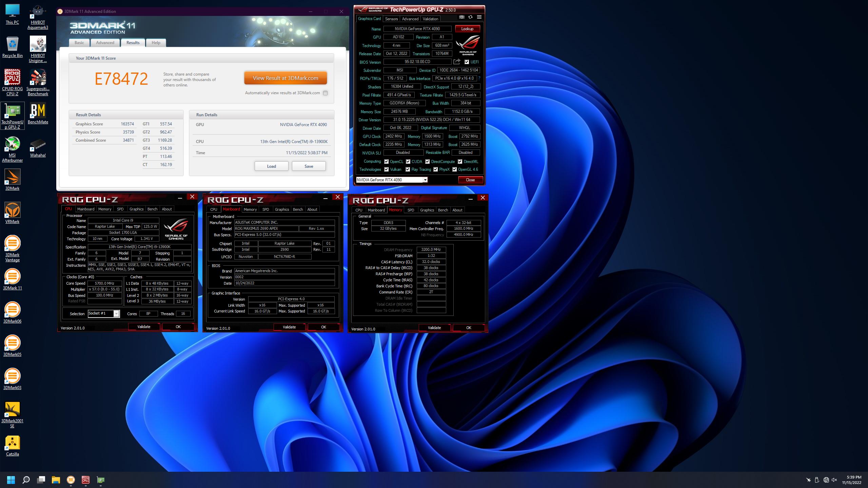
Task: Open HWBOT Aquamark3 desktop shortcut
Action: coord(38,17)
